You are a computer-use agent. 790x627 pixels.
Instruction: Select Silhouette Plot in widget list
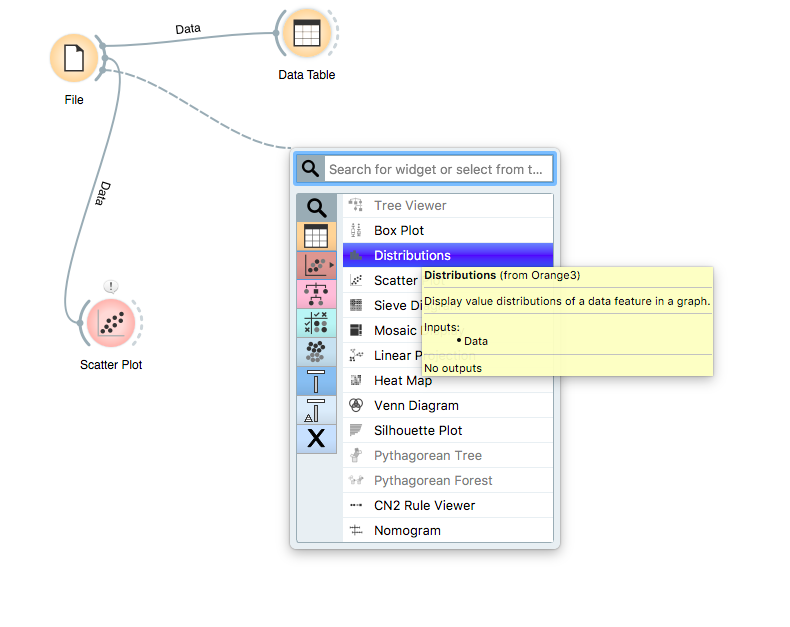tap(418, 431)
